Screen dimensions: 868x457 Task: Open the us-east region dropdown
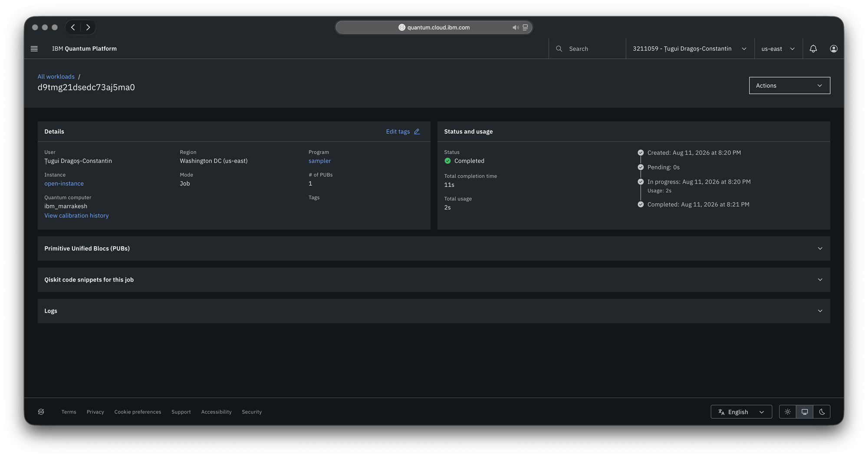(778, 49)
